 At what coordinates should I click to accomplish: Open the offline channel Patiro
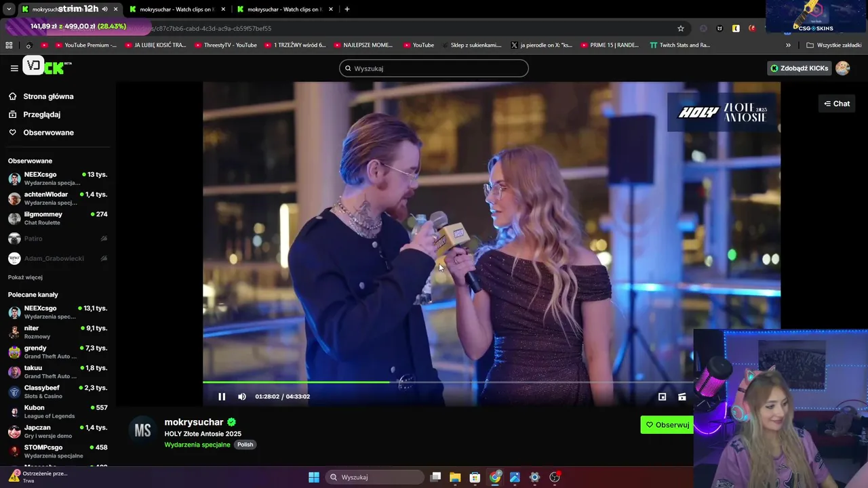(x=58, y=239)
